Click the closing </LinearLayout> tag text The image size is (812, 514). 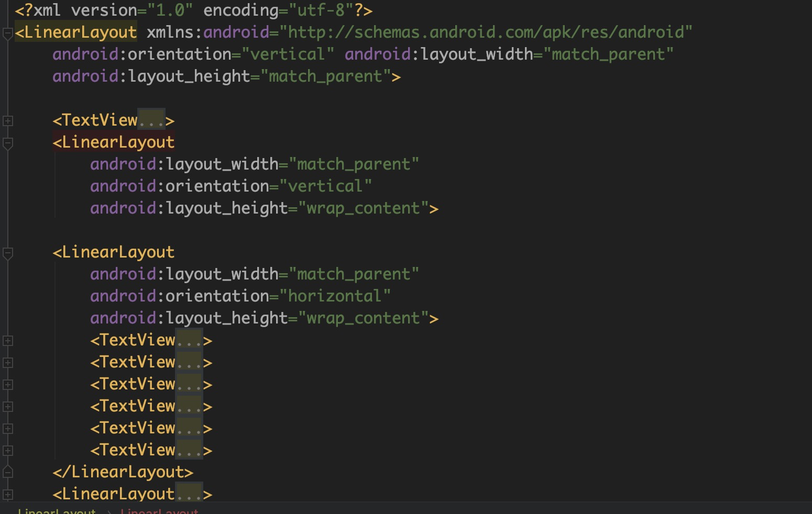[123, 472]
